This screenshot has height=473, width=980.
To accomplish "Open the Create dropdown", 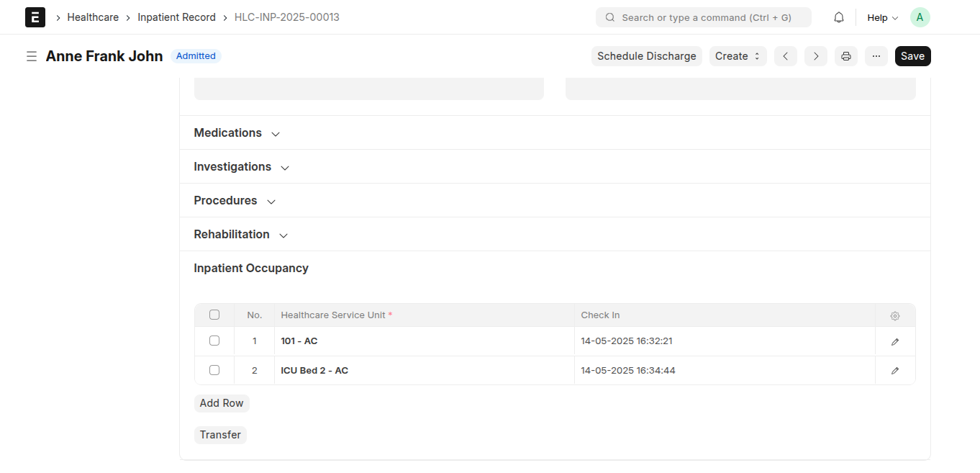I will point(738,56).
